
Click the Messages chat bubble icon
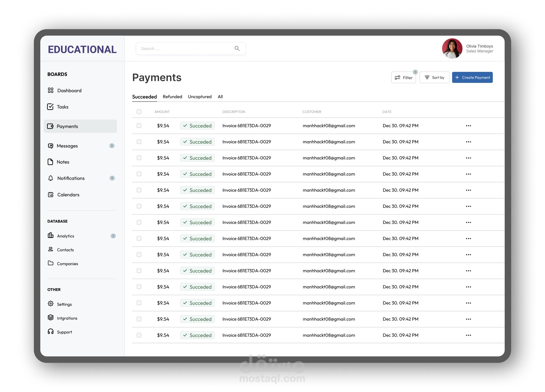tap(50, 146)
